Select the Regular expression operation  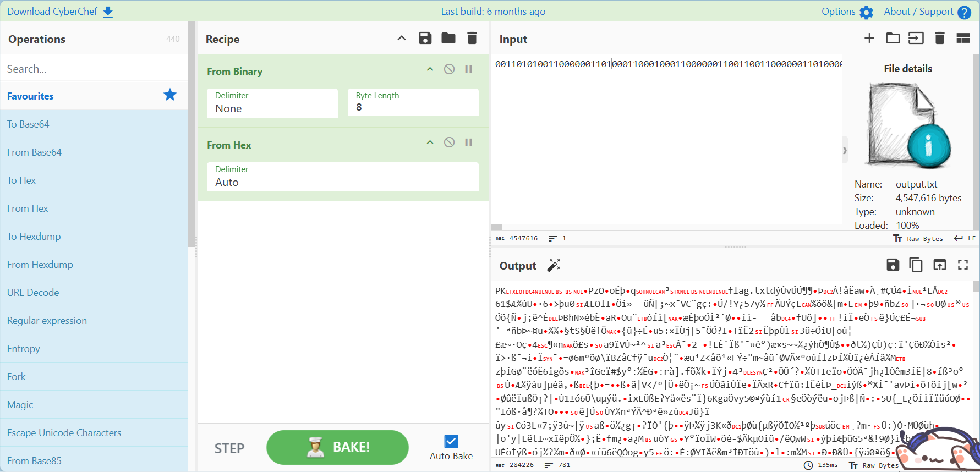pyautogui.click(x=94, y=321)
